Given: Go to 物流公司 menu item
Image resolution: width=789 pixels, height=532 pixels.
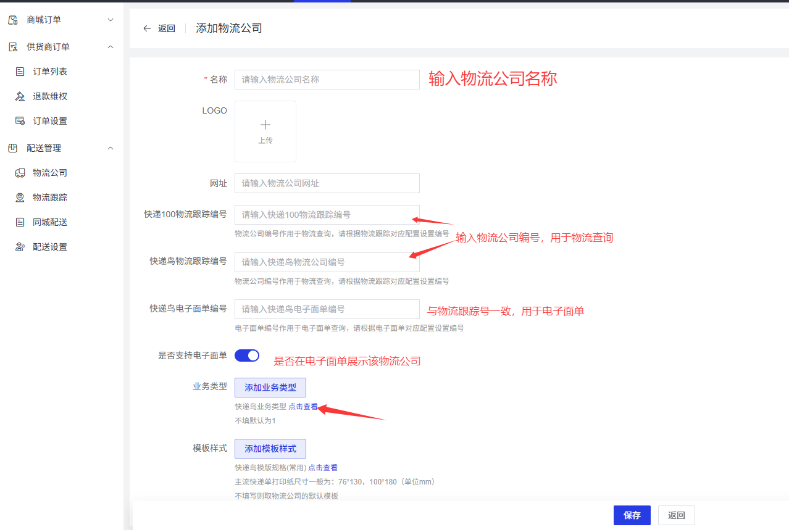Looking at the screenshot, I should [50, 173].
